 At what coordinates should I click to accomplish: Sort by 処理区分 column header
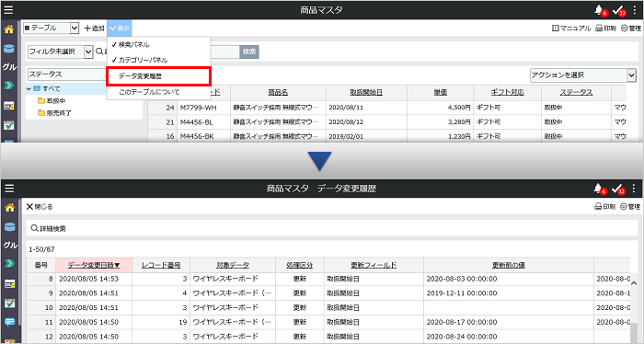299,265
